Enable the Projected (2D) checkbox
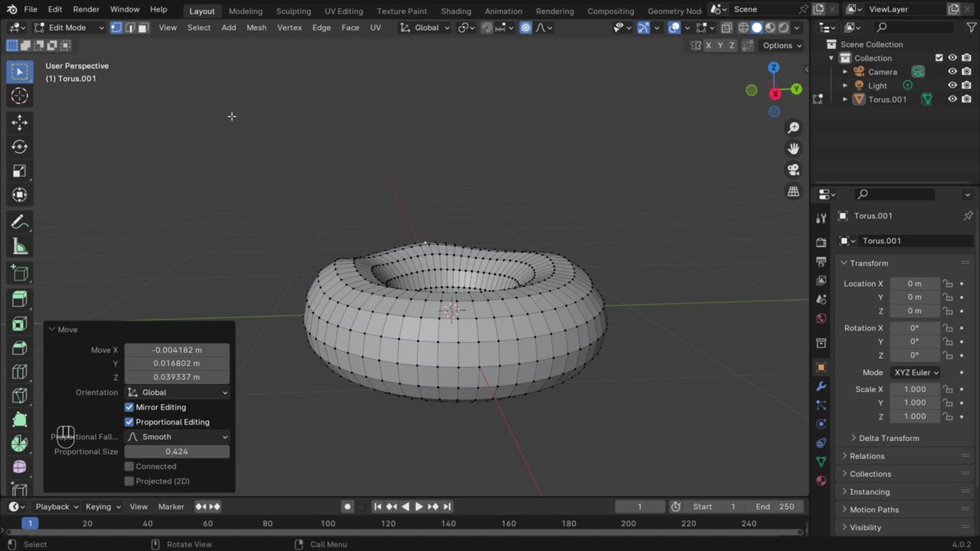The image size is (980, 551). (129, 481)
